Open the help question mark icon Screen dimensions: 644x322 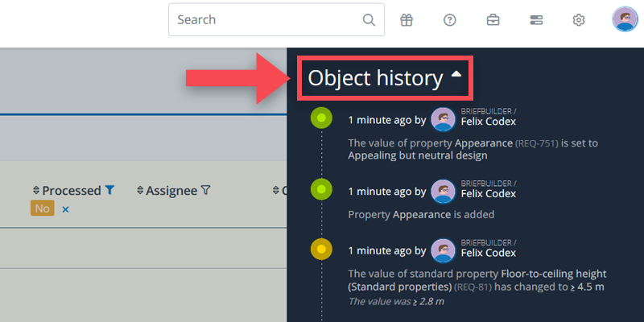[450, 20]
